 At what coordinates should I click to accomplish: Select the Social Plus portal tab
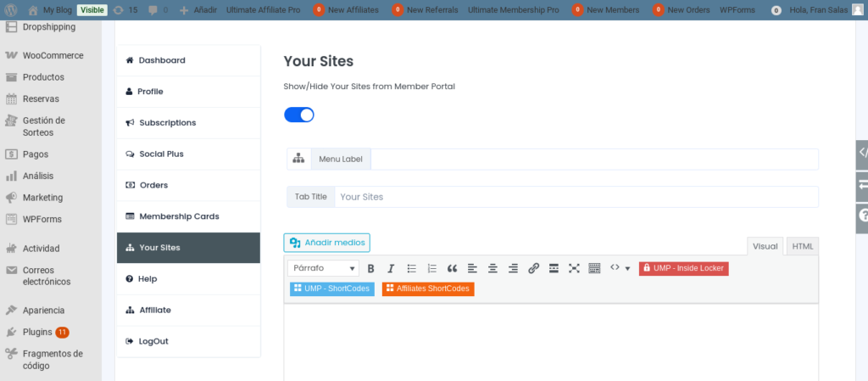[189, 154]
